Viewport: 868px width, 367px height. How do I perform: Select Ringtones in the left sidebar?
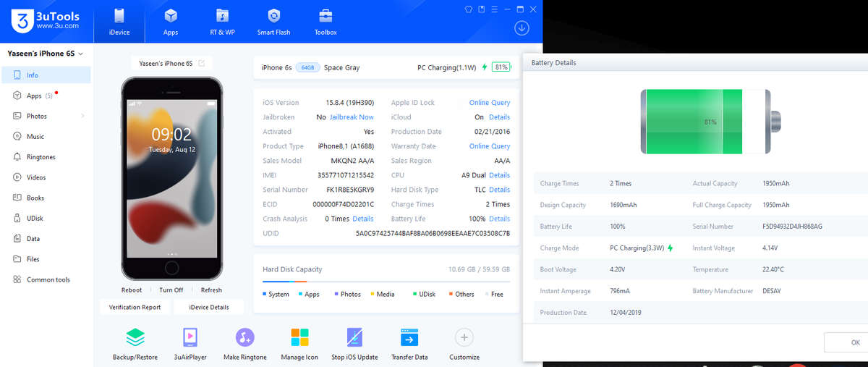pos(41,157)
